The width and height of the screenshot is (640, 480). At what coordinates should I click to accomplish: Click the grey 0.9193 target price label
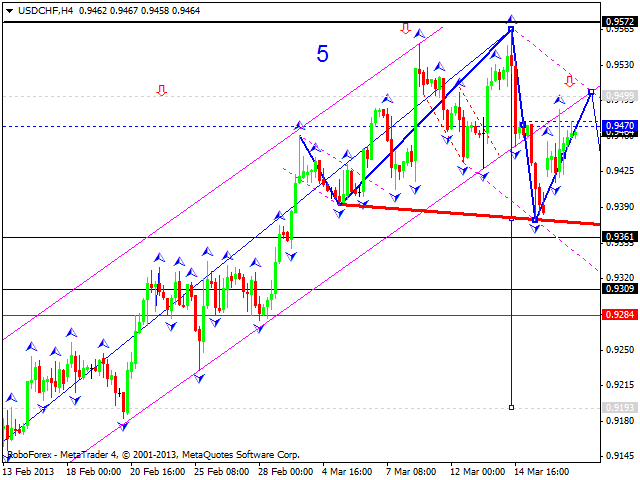point(618,407)
